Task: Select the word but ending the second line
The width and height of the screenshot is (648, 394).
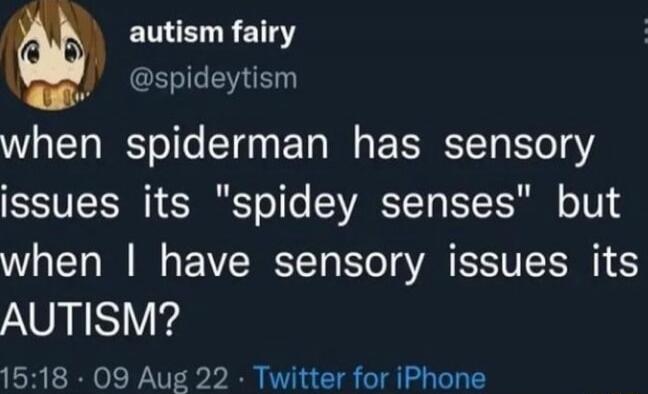Action: tap(588, 203)
